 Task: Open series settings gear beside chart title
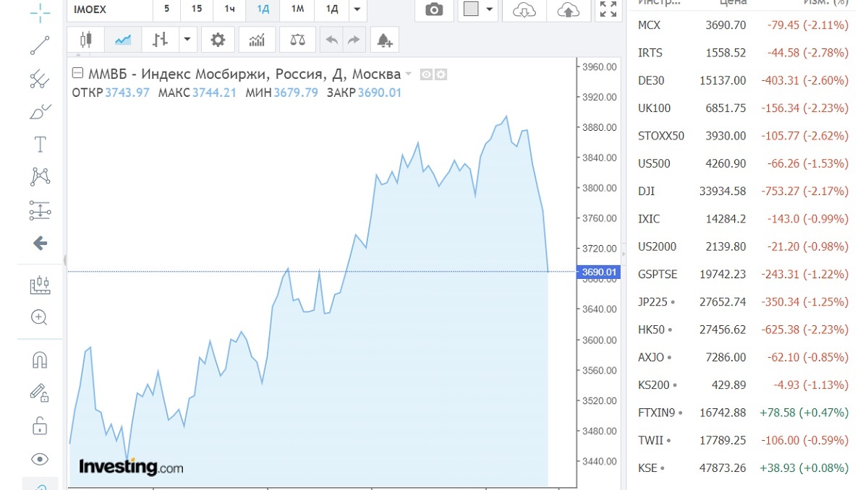coord(441,74)
